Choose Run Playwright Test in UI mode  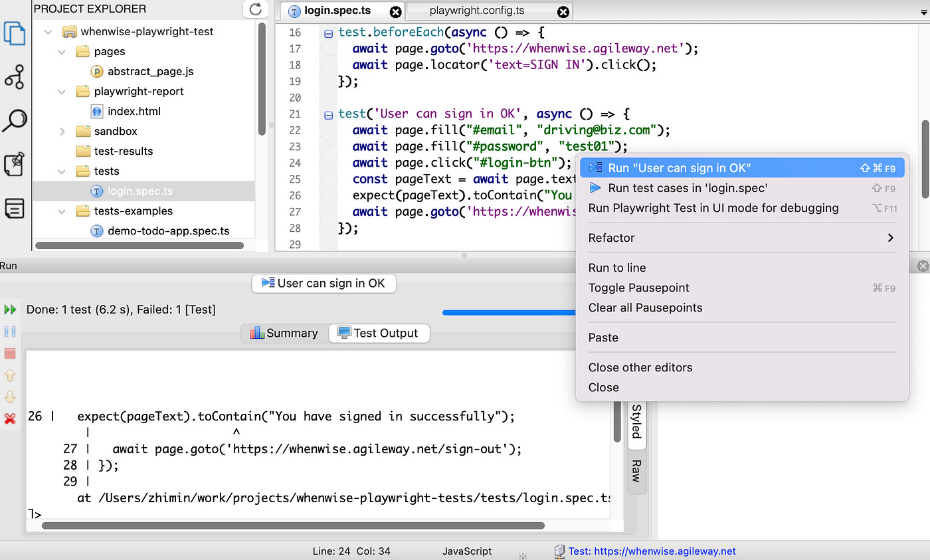(x=742, y=208)
